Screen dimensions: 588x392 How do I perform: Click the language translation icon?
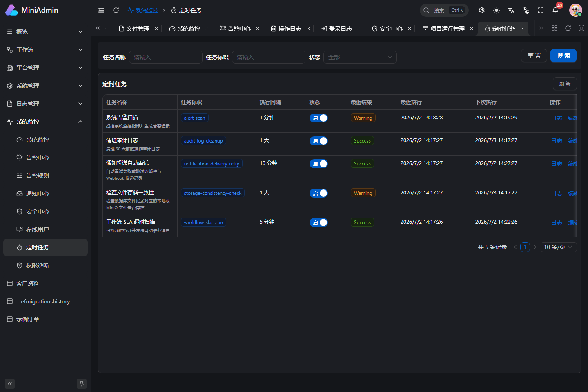(511, 10)
